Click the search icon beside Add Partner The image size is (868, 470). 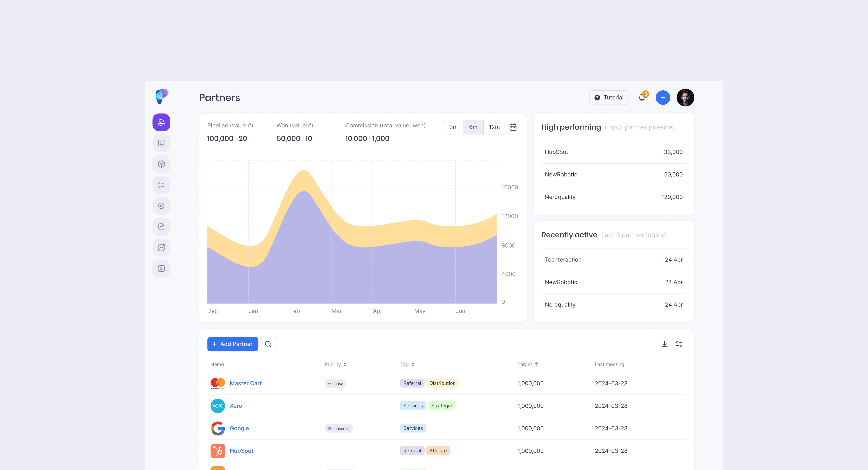[268, 344]
